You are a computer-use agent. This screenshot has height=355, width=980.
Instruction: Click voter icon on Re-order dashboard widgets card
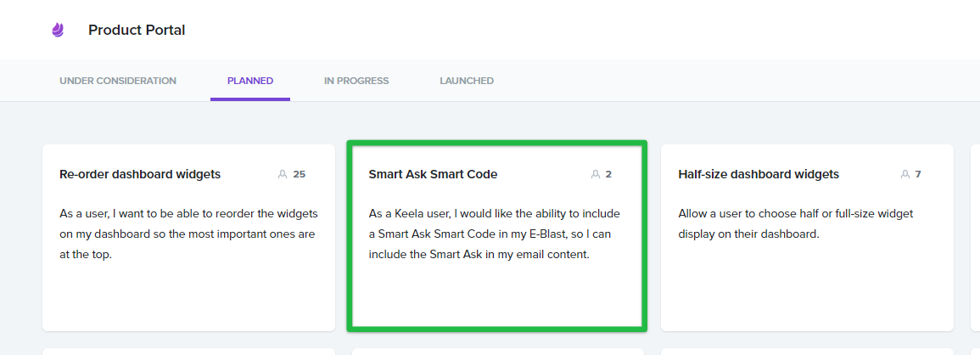[283, 174]
